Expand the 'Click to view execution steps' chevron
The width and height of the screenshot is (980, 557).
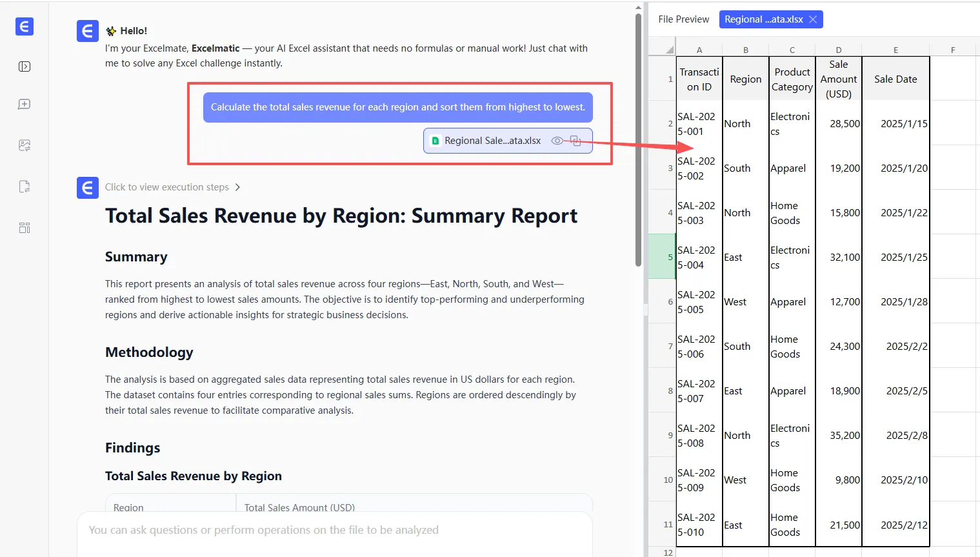[237, 187]
